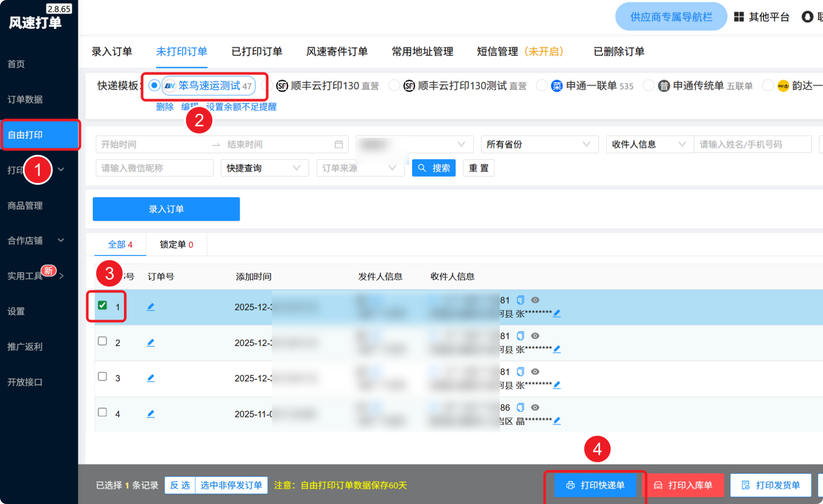Switch to the 锁定单 tab
The width and height of the screenshot is (823, 504).
click(x=176, y=245)
